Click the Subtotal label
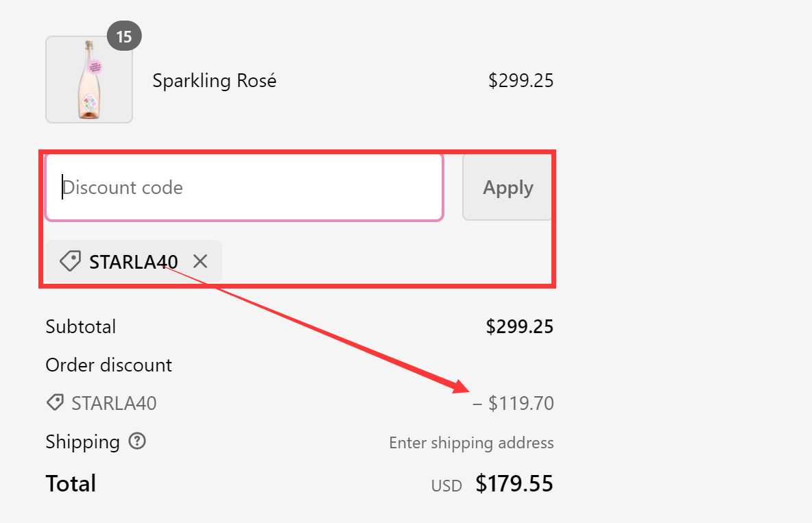812x523 pixels. point(80,326)
